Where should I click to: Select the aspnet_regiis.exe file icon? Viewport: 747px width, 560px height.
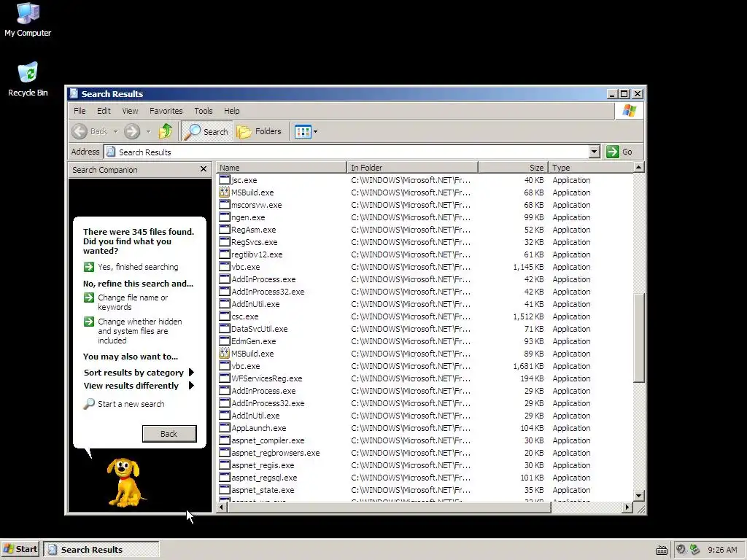coord(225,464)
